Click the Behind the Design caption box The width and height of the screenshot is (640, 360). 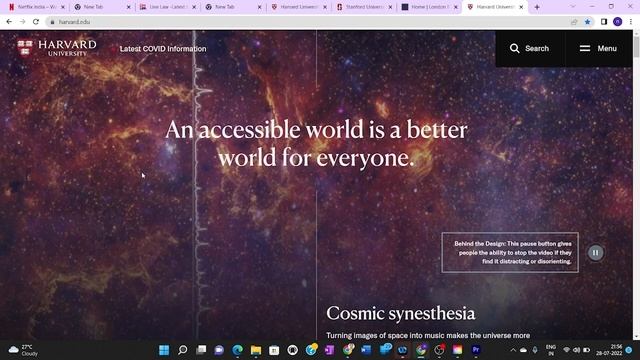tap(510, 253)
